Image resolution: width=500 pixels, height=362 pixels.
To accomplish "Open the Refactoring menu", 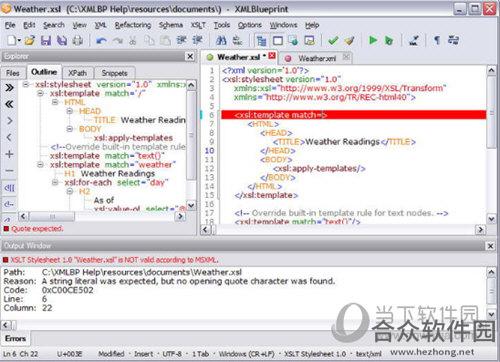I will [x=133, y=25].
